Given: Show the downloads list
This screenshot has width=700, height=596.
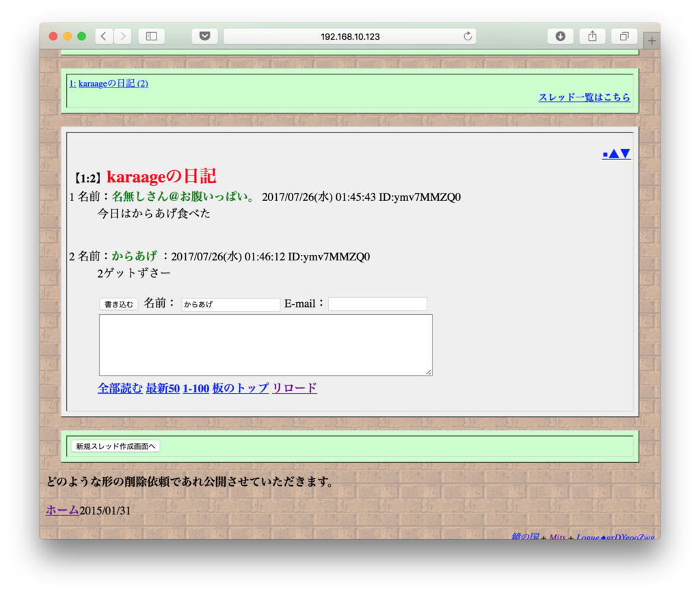Looking at the screenshot, I should click(561, 36).
